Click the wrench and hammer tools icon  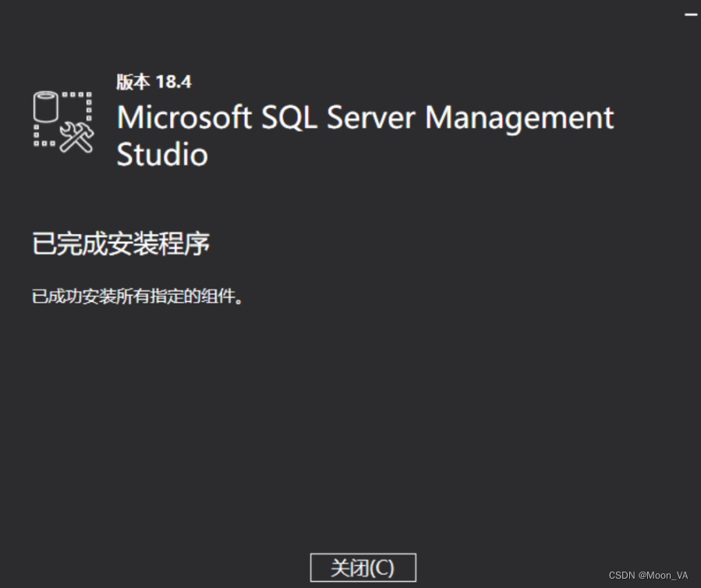[x=76, y=138]
